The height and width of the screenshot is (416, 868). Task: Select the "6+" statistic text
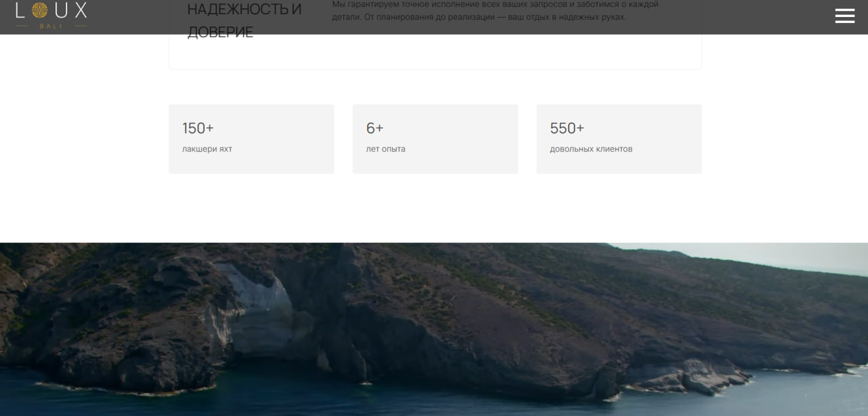375,128
